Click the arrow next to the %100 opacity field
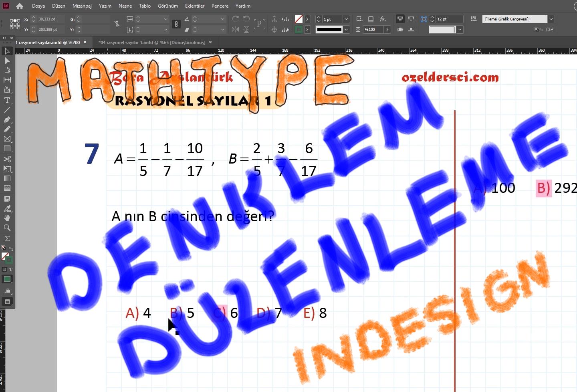This screenshot has height=392, width=577. [x=387, y=29]
